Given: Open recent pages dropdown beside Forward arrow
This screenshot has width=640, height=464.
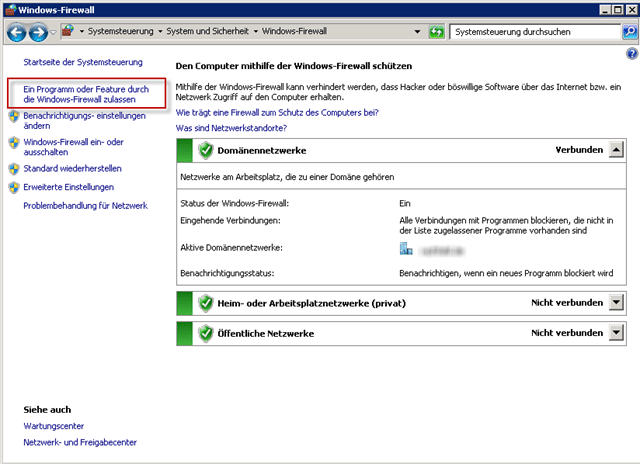Looking at the screenshot, I should point(53,32).
